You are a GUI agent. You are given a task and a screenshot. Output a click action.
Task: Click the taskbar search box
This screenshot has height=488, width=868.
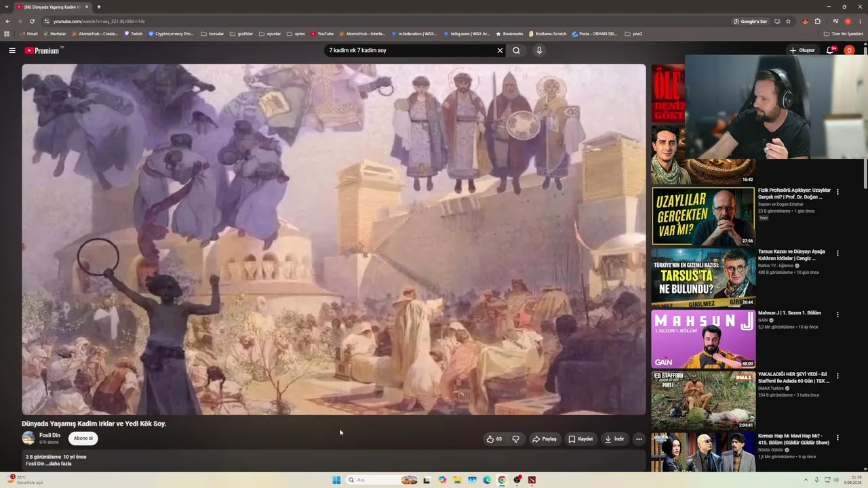pyautogui.click(x=381, y=480)
